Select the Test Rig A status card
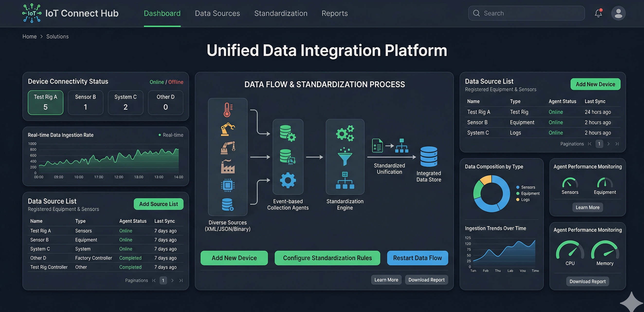Image resolution: width=644 pixels, height=312 pixels. (45, 102)
